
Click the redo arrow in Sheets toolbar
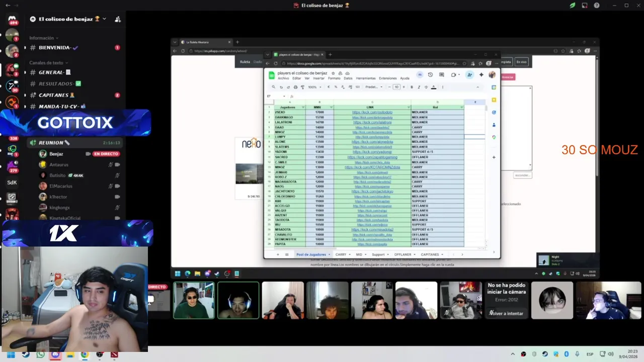(x=288, y=87)
